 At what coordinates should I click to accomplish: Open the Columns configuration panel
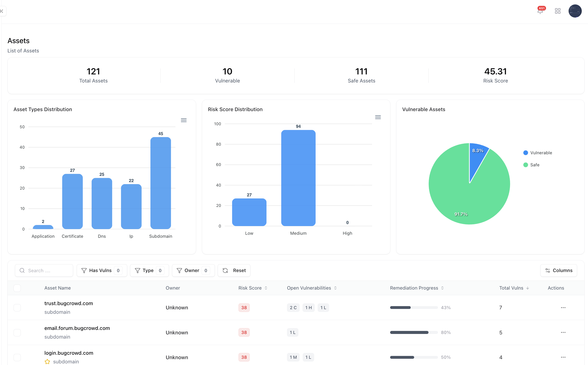(x=559, y=270)
